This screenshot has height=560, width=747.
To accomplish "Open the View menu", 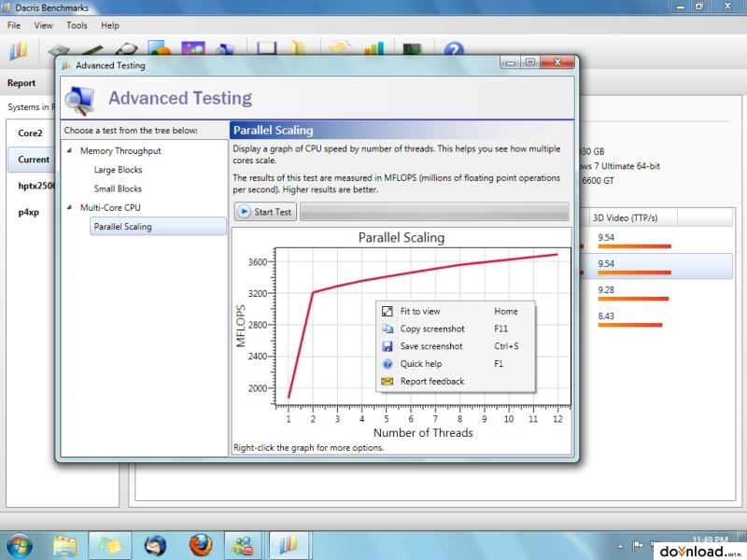I will 43,25.
